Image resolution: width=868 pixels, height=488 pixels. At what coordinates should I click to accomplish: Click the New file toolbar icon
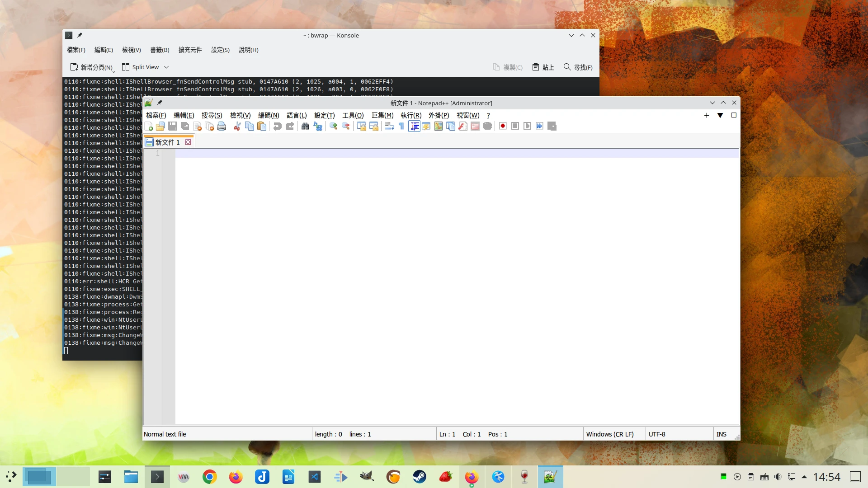click(x=148, y=126)
